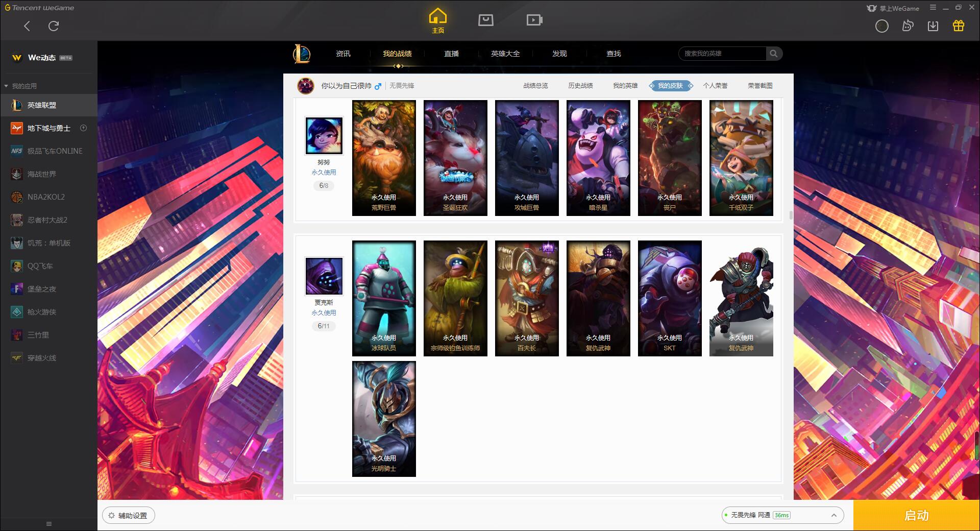Viewport: 980px width, 531px height.
Task: Open the 暗杀星 skin card
Action: click(x=598, y=158)
